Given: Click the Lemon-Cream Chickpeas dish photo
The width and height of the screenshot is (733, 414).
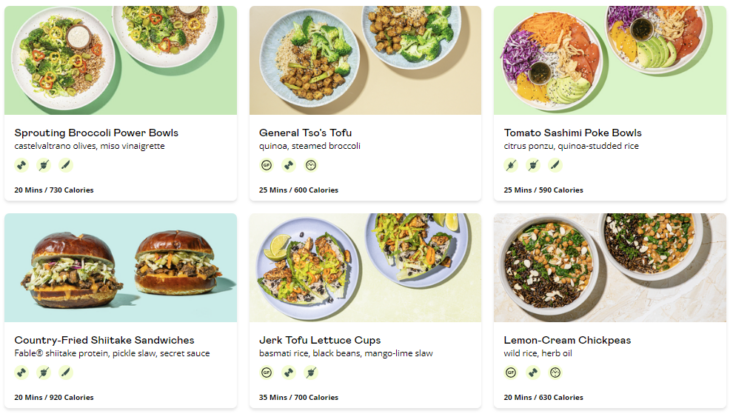Looking at the screenshot, I should [609, 268].
